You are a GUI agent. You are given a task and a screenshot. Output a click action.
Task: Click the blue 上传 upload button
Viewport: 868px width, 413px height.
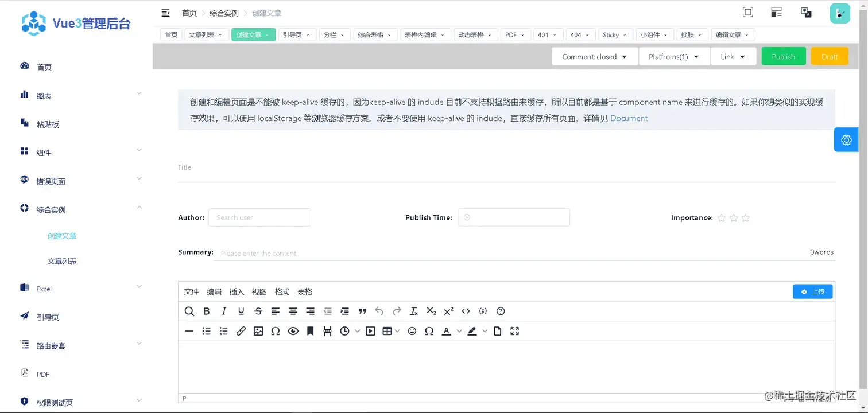pos(813,291)
